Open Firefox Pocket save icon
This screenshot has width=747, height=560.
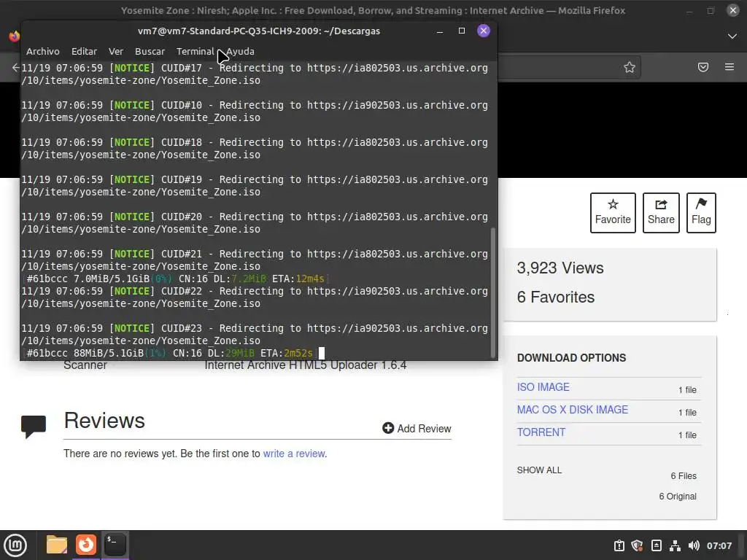(x=703, y=67)
